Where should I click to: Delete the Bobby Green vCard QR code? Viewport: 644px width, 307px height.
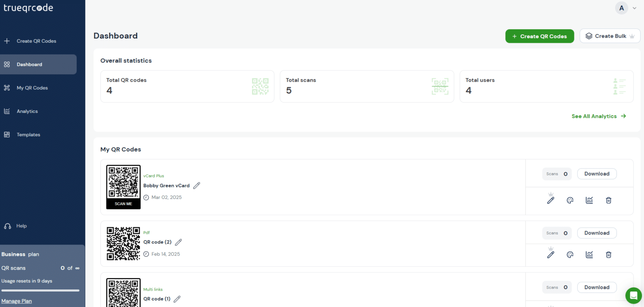pos(608,200)
